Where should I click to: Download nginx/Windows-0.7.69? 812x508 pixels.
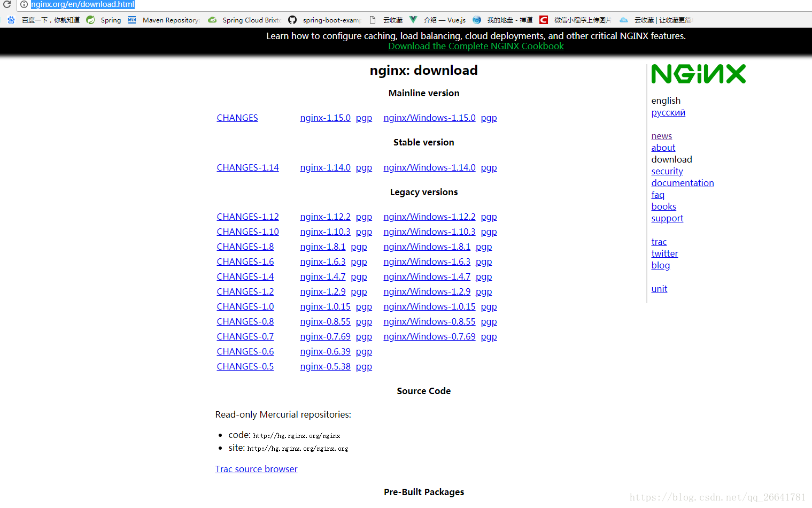(429, 336)
